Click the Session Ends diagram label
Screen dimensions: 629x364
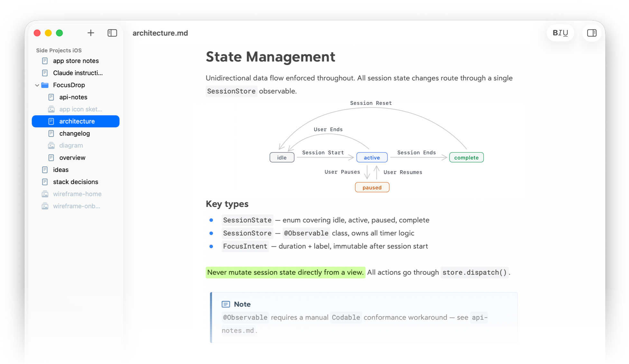pos(417,153)
